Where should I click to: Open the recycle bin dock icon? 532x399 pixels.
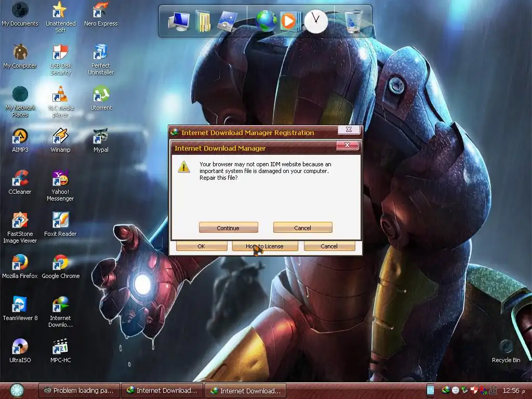coord(353,21)
